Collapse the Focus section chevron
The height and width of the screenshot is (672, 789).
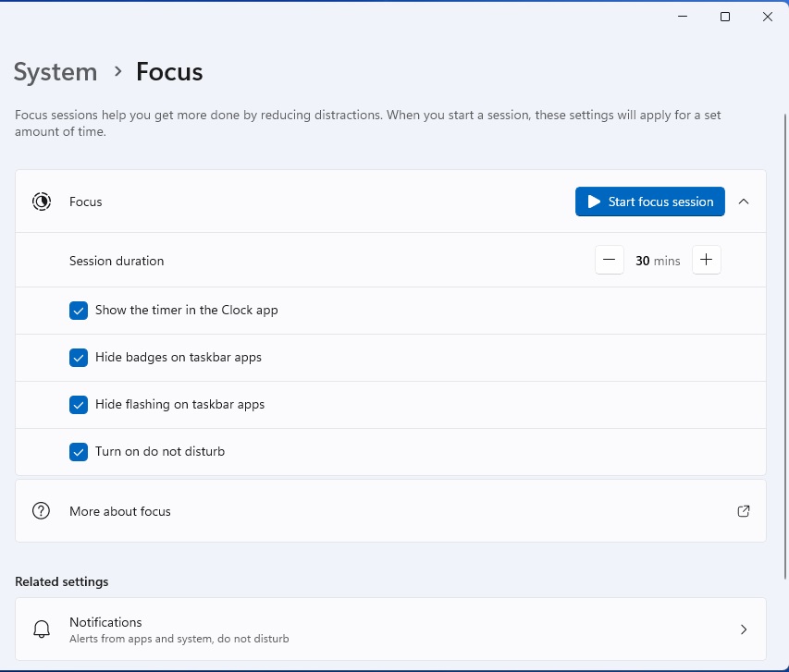coord(743,202)
